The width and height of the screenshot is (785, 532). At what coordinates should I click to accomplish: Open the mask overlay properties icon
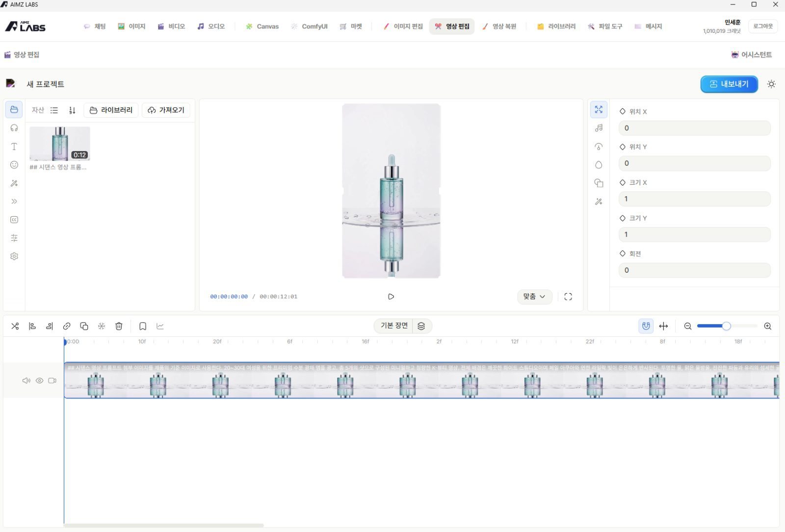[599, 183]
